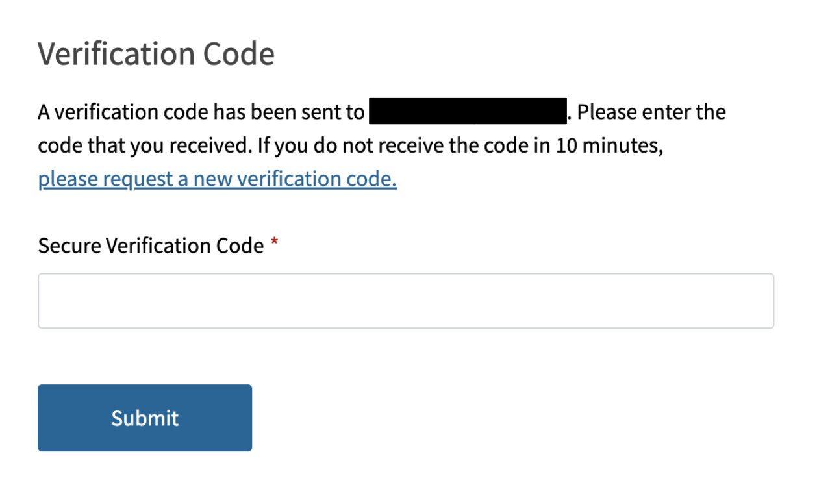830x504 pixels.
Task: Click the red required asterisk
Action: tap(275, 242)
